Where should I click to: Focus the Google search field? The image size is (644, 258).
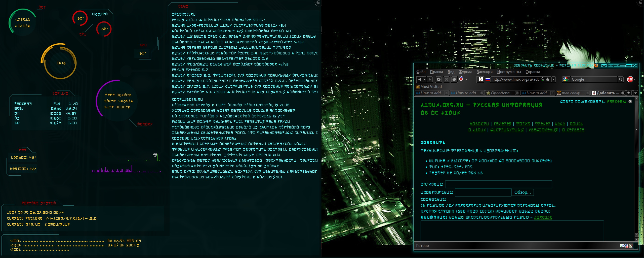594,79
